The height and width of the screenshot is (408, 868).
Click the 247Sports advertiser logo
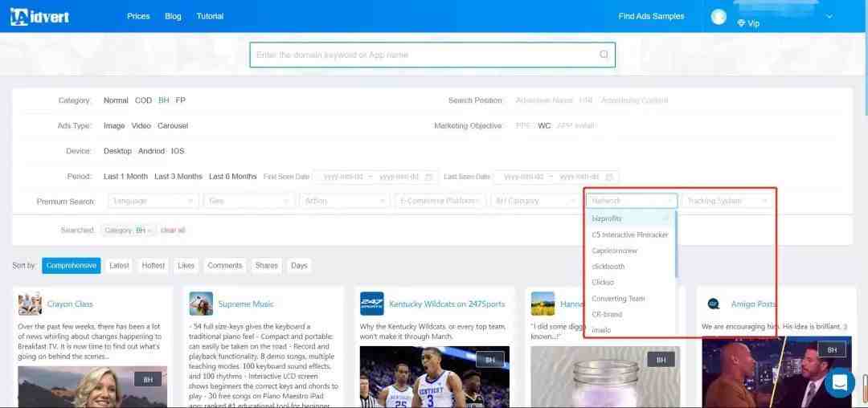click(372, 304)
